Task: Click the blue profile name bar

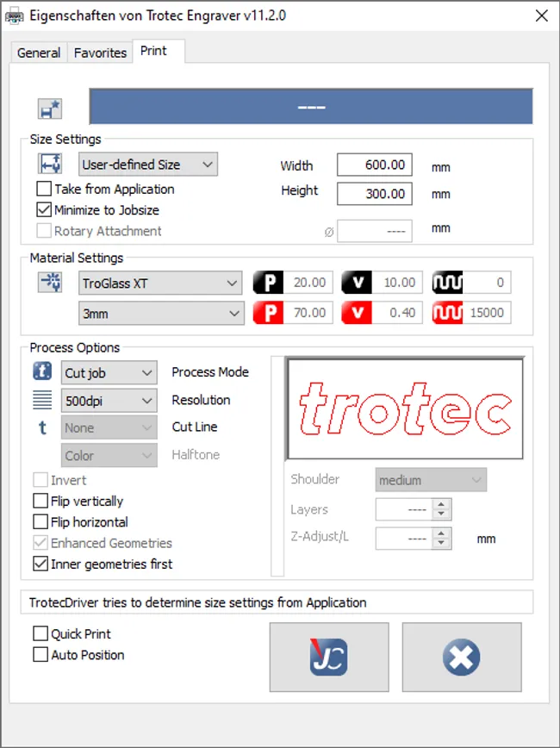Action: [x=311, y=107]
